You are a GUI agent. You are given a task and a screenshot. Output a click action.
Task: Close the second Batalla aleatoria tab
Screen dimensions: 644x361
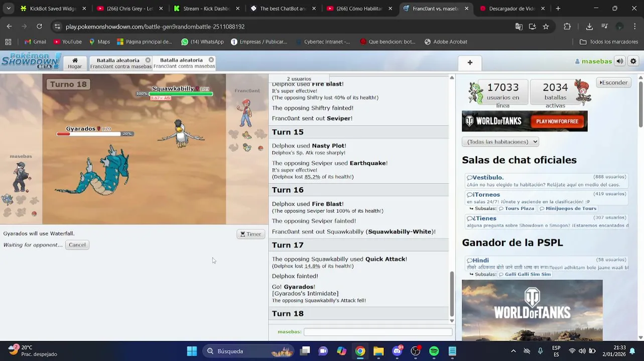211,60
